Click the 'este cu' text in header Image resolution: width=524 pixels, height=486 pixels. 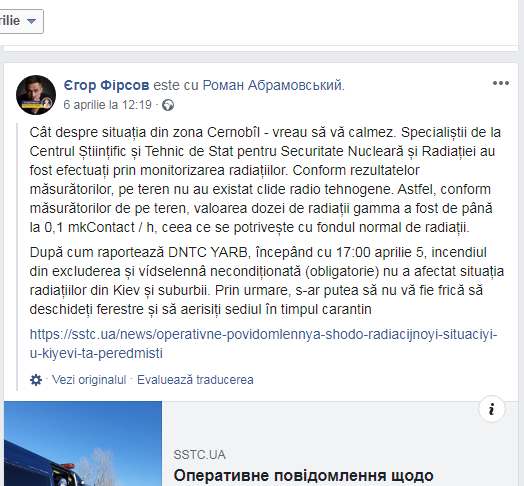click(176, 85)
